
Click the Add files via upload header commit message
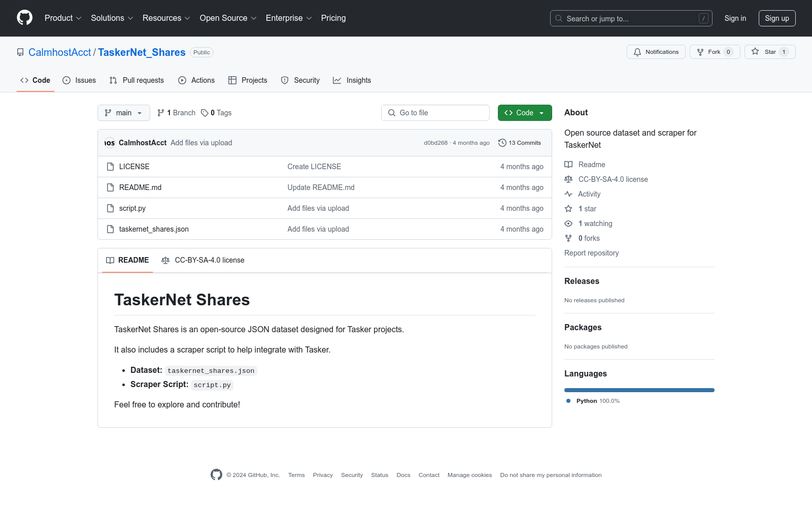[x=201, y=143]
